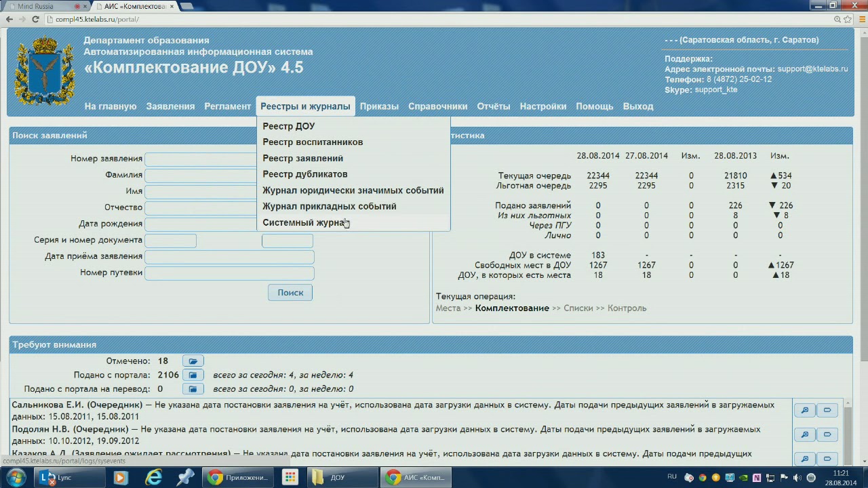The height and width of the screenshot is (488, 868).
Task: Click dismiss icon for Сальникова Е.И. row
Action: [x=827, y=410]
